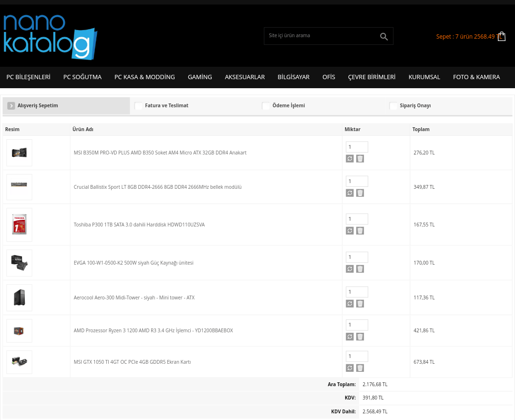Open EVGA 100-W1-0500-K2 500W product link
Viewport: 515px width, 420px height.
coord(134,263)
